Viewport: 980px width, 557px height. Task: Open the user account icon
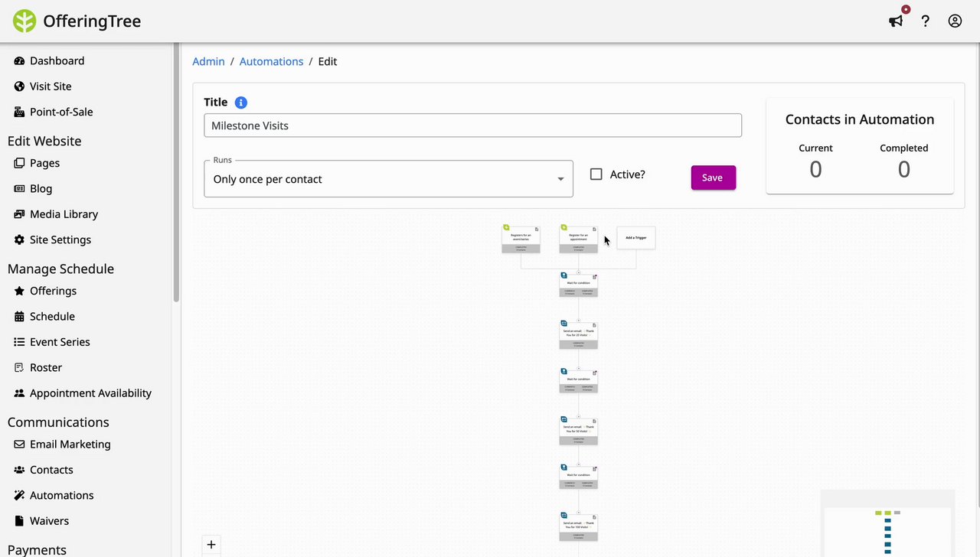point(955,21)
